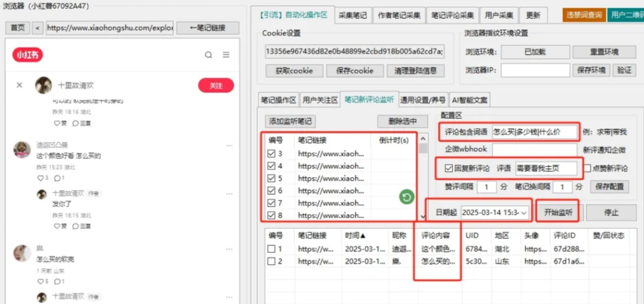Select the 【引流】自动化操作区 tab

(293, 15)
